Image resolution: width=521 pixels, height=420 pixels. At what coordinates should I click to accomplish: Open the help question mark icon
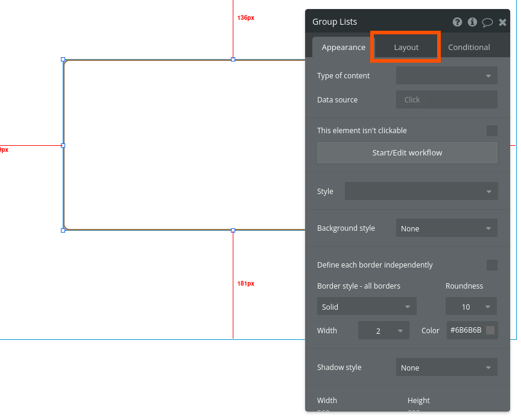457,22
